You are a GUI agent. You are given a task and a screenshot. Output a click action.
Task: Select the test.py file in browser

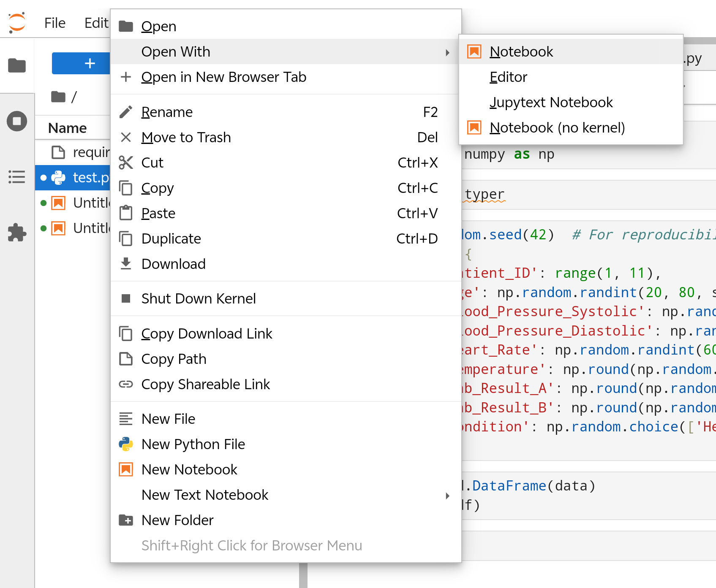[90, 178]
